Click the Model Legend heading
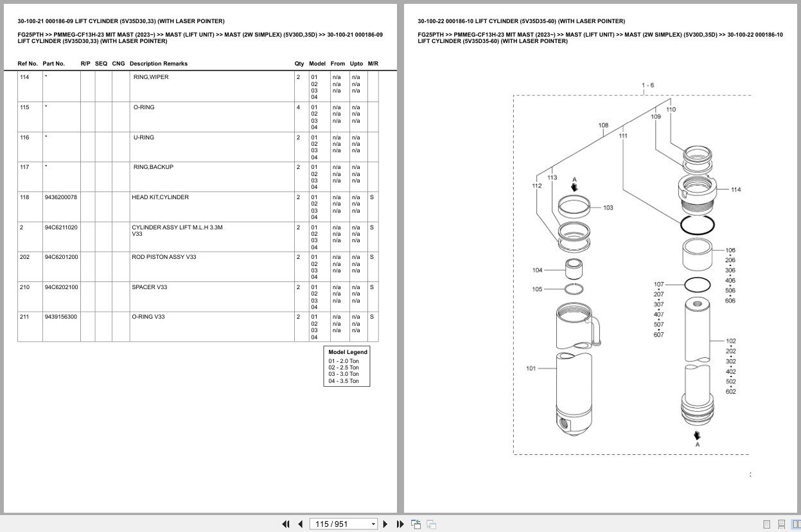The image size is (801, 532). coord(348,352)
